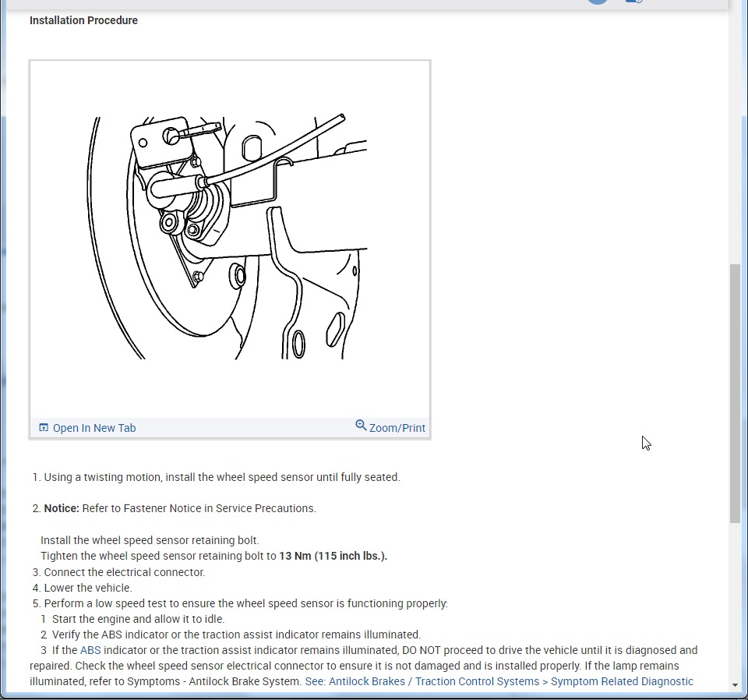Click the Zoom/Print link
Viewport: 748px width, 700px height.
pos(397,428)
